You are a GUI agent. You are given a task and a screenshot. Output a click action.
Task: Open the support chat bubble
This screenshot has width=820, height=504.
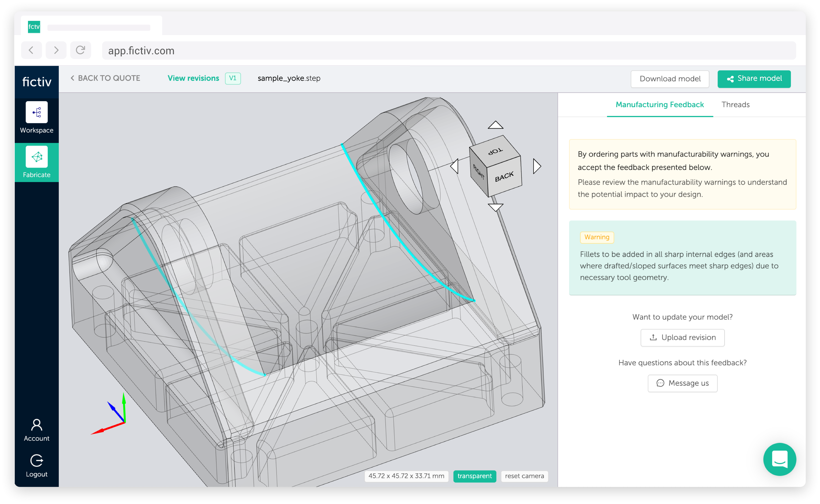780,460
